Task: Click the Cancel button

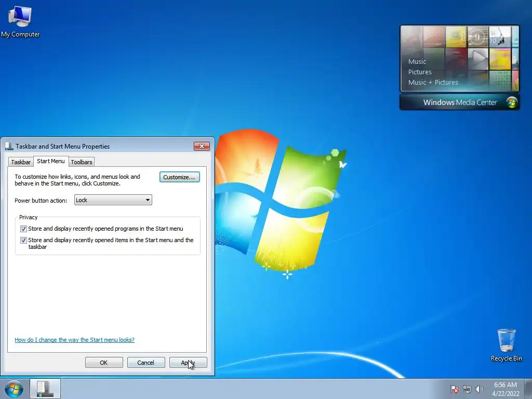Action: coord(146,362)
